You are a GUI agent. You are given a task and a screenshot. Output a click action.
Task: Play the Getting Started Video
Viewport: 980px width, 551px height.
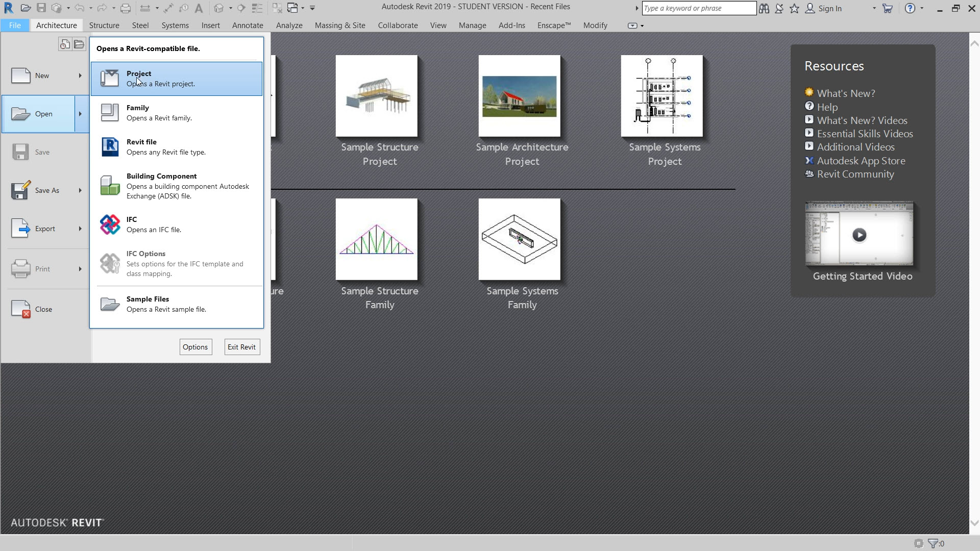860,235
